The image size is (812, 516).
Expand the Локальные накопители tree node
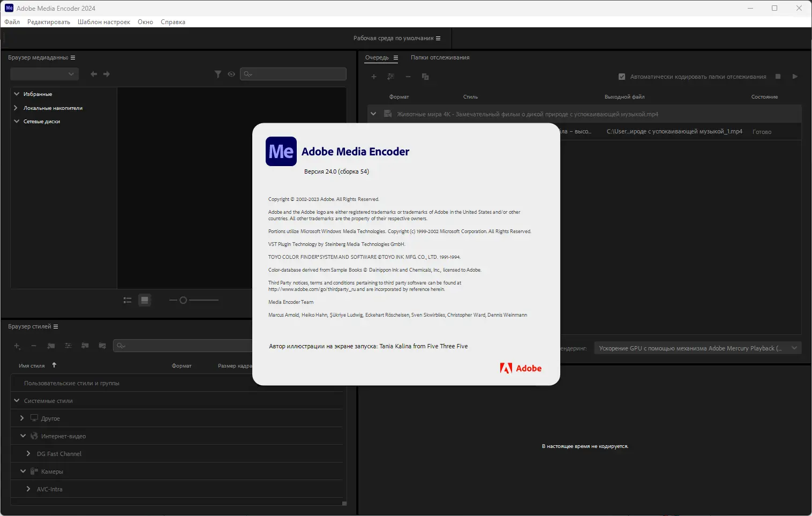16,108
